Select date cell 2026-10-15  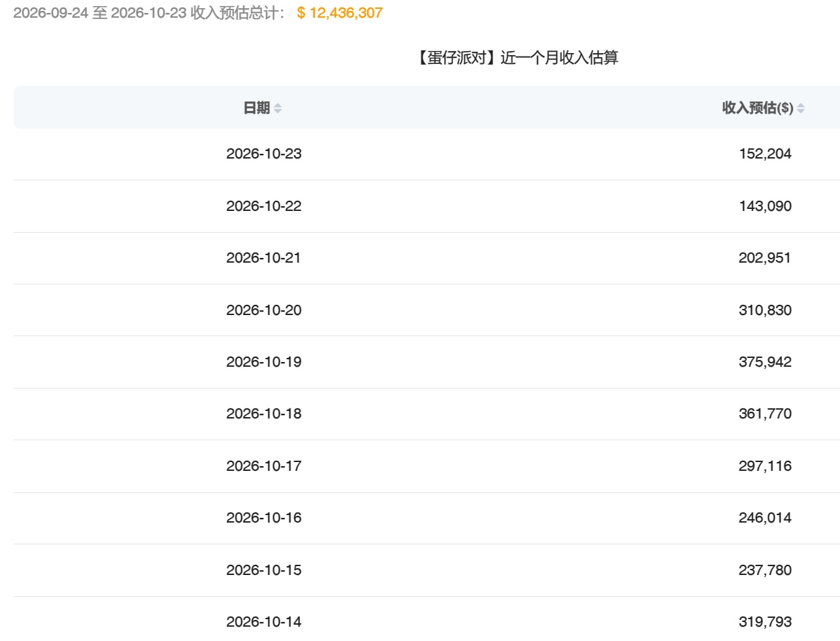click(264, 570)
